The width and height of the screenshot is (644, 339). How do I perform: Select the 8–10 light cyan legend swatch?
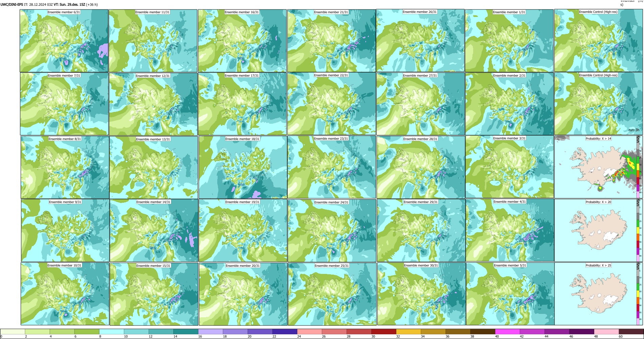112,332
